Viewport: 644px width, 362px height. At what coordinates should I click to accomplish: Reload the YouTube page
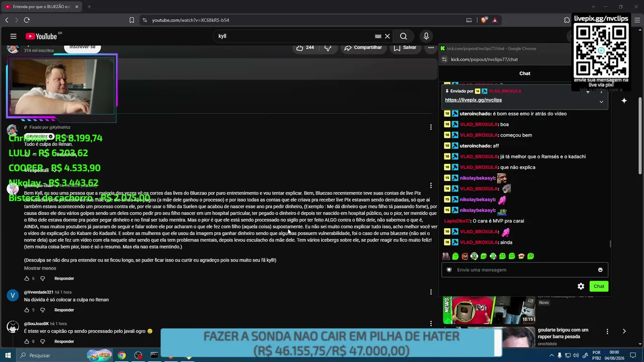pyautogui.click(x=27, y=20)
